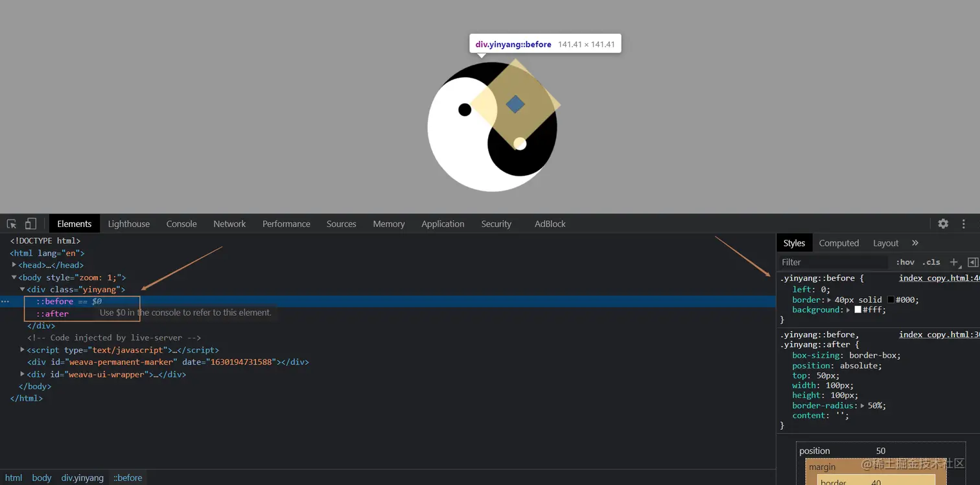Edit the 'left: 0' declaration
Screen dimensions: 980x485
(x=811, y=289)
